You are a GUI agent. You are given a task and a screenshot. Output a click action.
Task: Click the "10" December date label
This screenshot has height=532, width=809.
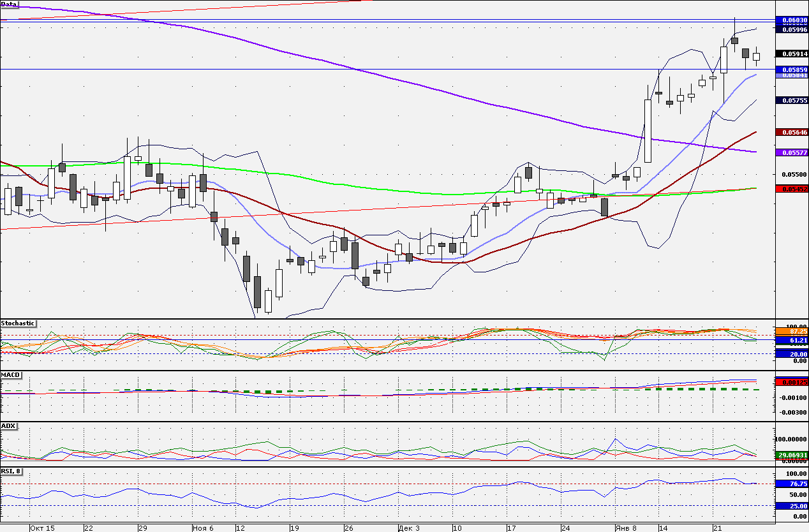457,528
